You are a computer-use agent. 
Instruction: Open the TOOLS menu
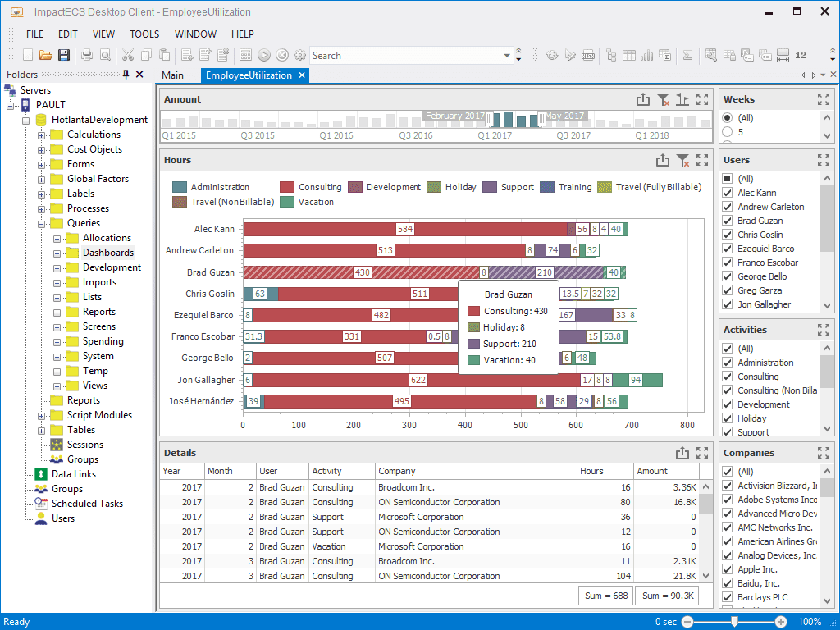(144, 34)
